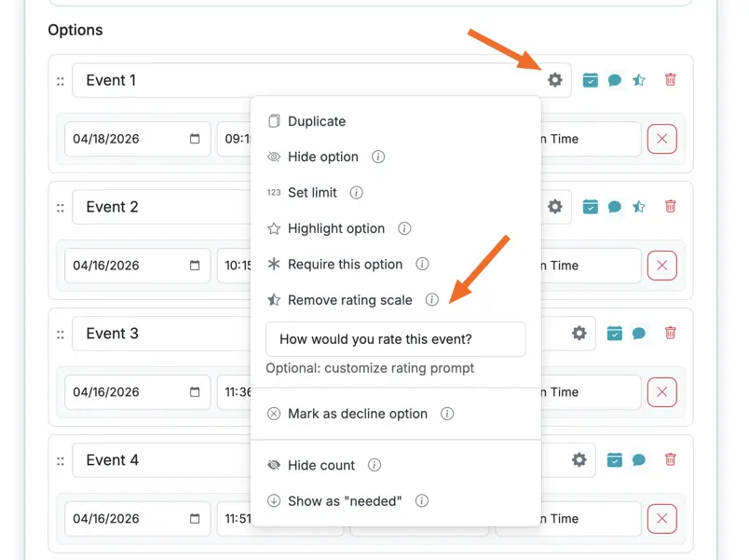Click the calendar icon on the Event 3 row
This screenshot has width=749, height=560.
(614, 333)
